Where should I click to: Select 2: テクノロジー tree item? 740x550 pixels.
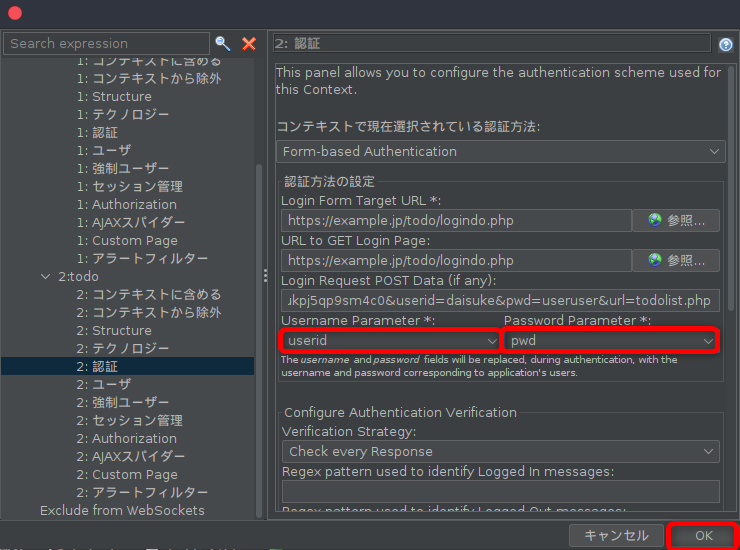pos(123,348)
